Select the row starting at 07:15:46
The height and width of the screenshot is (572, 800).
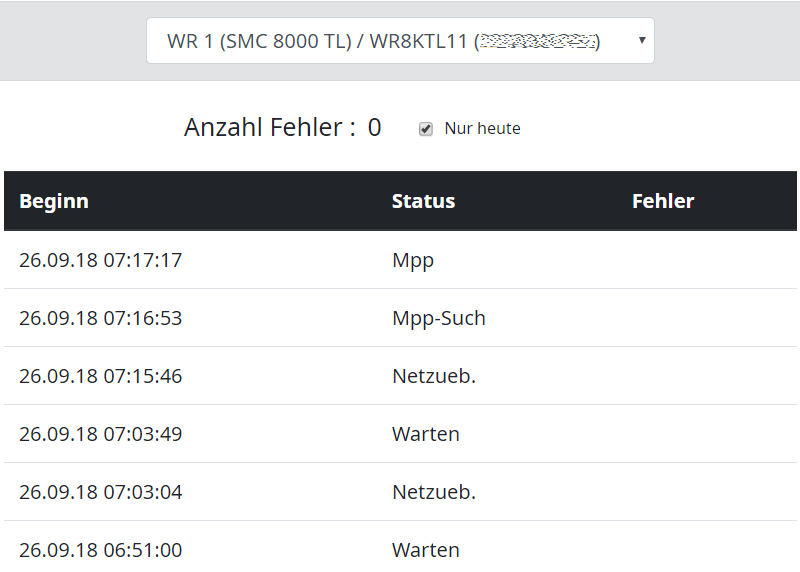click(100, 376)
